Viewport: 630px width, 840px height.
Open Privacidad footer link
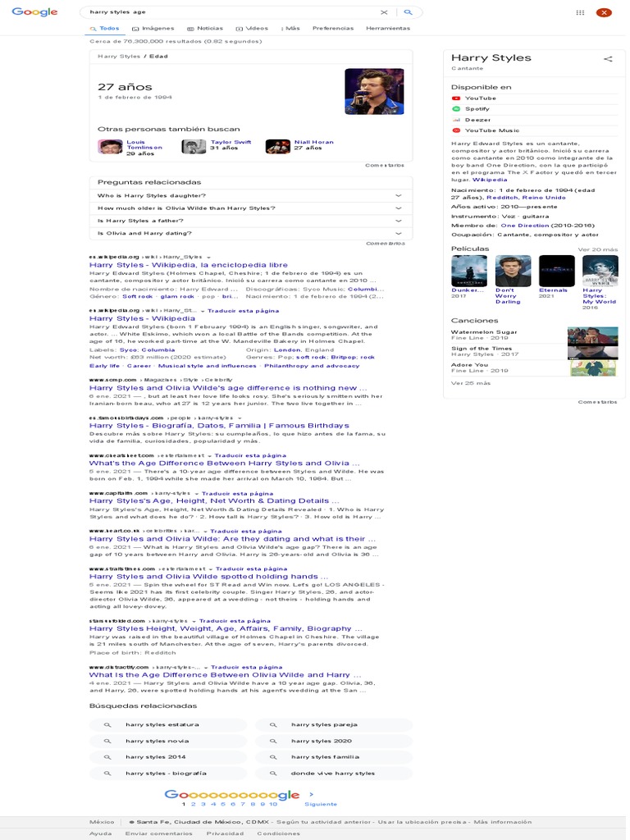(x=225, y=833)
